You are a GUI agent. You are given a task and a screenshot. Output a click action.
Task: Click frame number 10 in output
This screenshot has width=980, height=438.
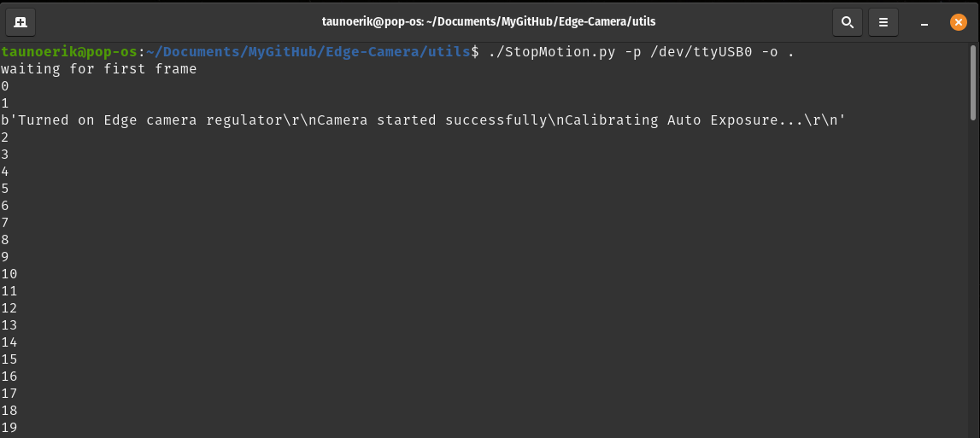(9, 274)
